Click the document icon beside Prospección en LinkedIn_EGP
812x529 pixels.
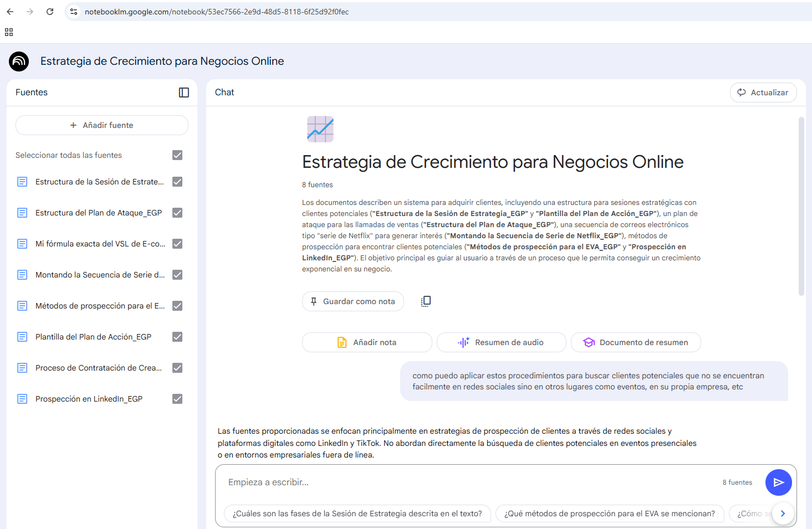[x=22, y=399]
